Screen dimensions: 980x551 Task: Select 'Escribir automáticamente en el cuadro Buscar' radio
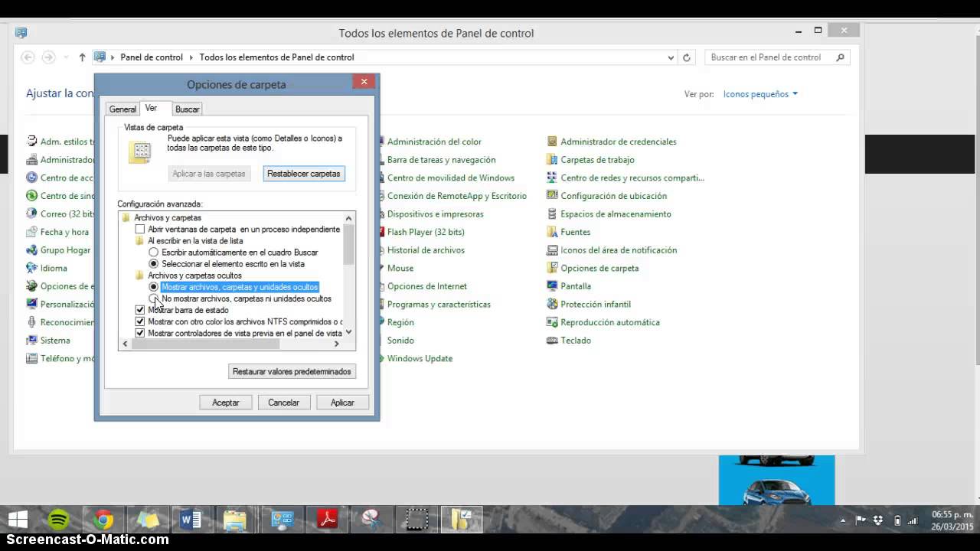click(154, 253)
